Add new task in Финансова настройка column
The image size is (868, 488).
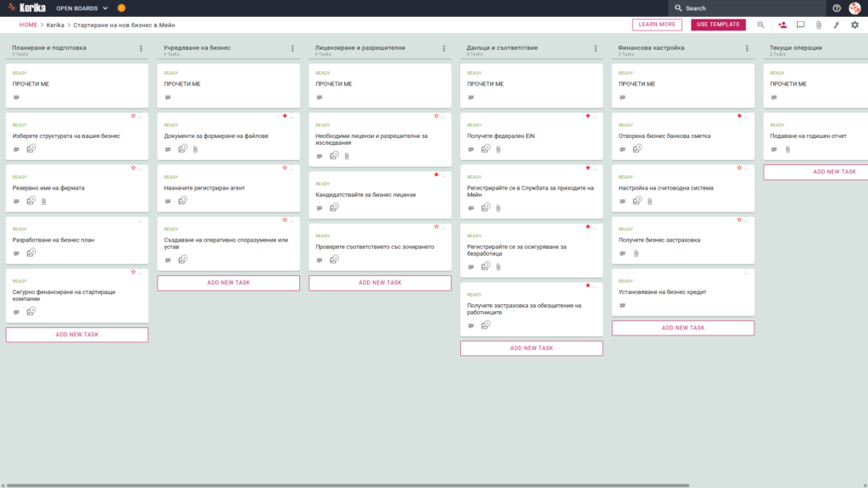point(683,328)
